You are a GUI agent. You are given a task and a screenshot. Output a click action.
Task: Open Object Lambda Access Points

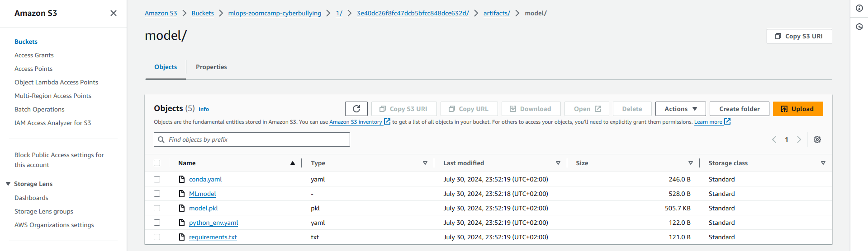56,82
